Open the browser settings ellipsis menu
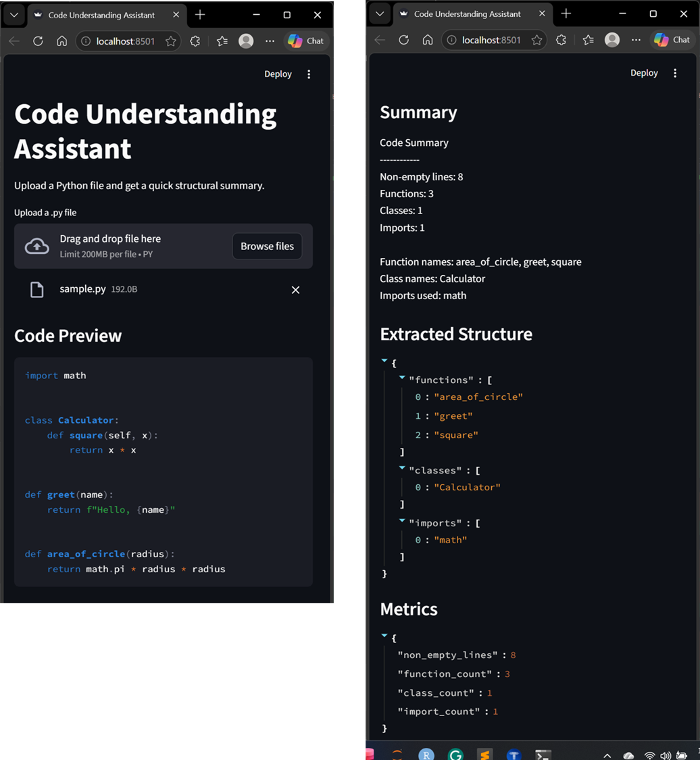Screen dimensions: 700x760 tap(270, 41)
